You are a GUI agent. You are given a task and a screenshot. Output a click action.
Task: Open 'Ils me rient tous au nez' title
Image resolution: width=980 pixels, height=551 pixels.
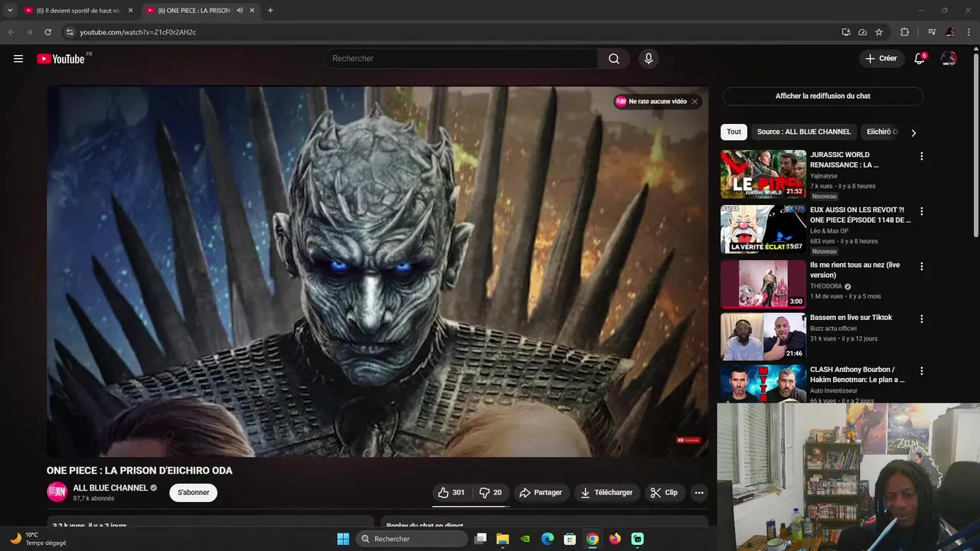click(855, 270)
